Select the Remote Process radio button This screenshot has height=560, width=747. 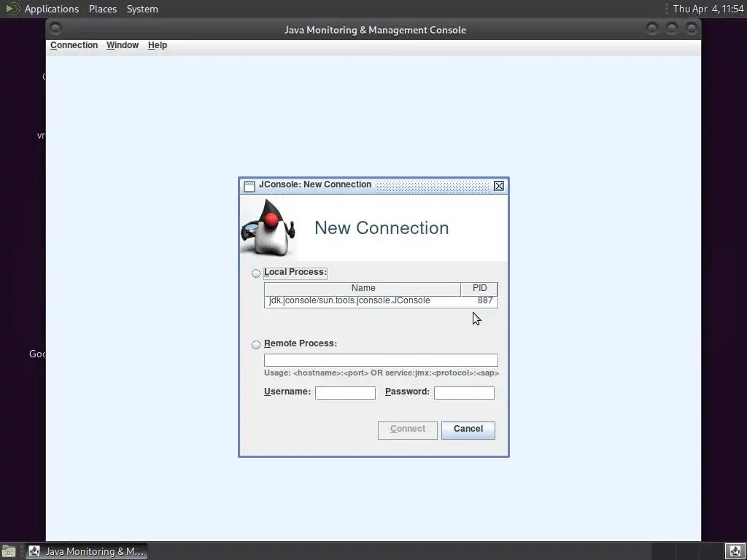[256, 344]
